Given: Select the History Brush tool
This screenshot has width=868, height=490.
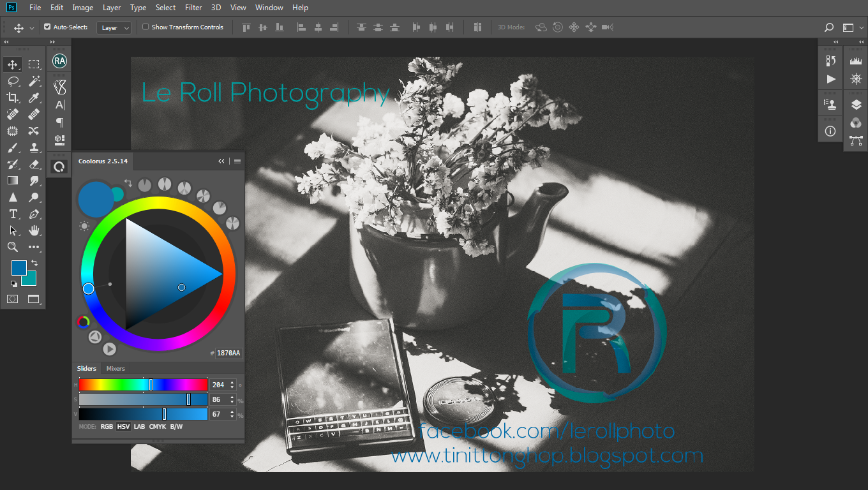Looking at the screenshot, I should pyautogui.click(x=13, y=164).
